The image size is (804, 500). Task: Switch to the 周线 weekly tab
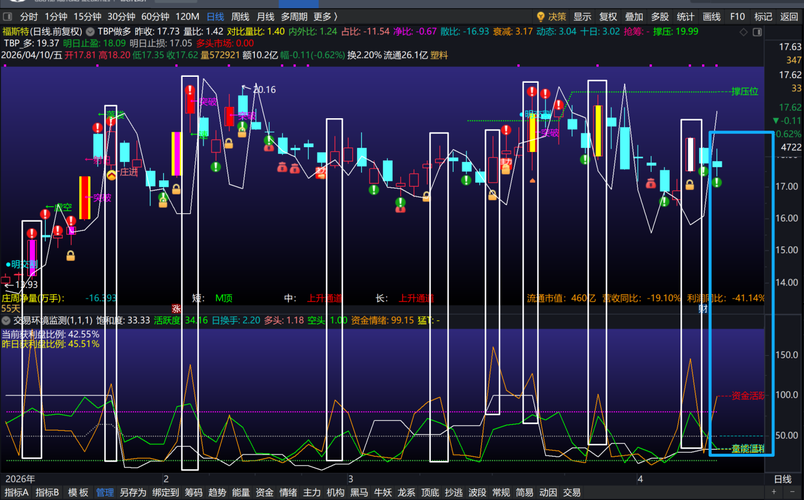240,17
